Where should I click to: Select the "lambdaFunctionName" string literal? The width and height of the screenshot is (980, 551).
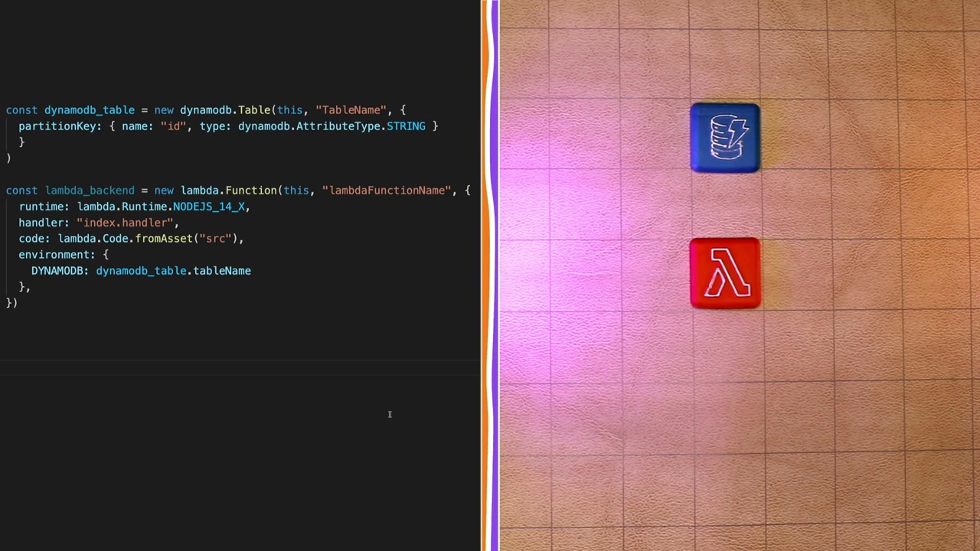(x=387, y=191)
